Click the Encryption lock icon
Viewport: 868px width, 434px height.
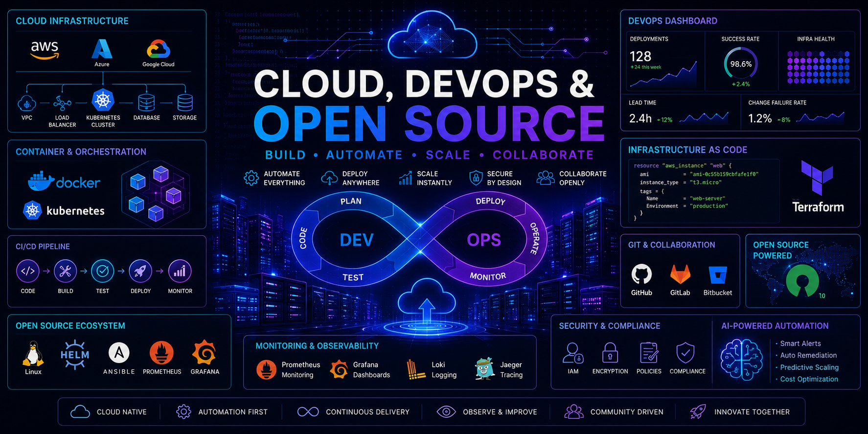(610, 353)
